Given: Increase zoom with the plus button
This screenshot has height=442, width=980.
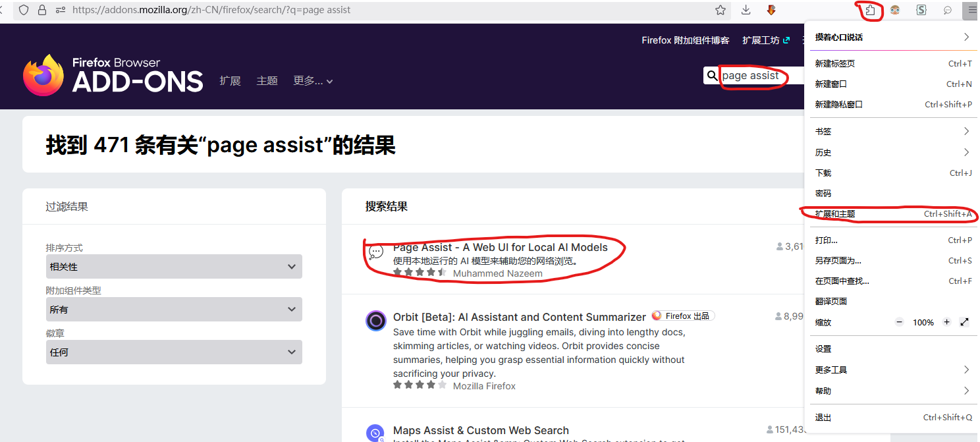Looking at the screenshot, I should (x=946, y=322).
